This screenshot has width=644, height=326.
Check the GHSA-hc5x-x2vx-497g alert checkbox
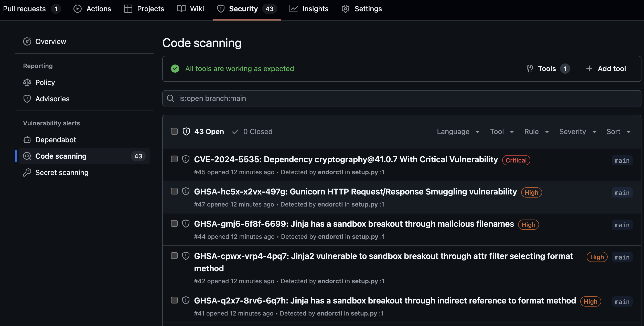click(174, 191)
